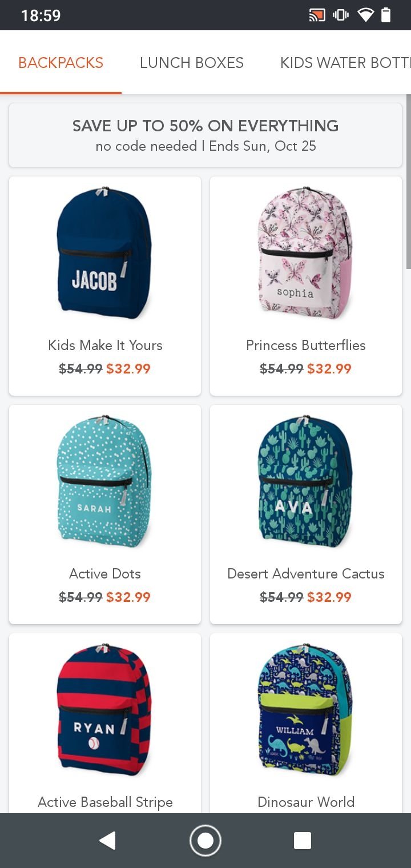The height and width of the screenshot is (868, 411).
Task: Tap the cast icon in the status bar
Action: coord(317,15)
